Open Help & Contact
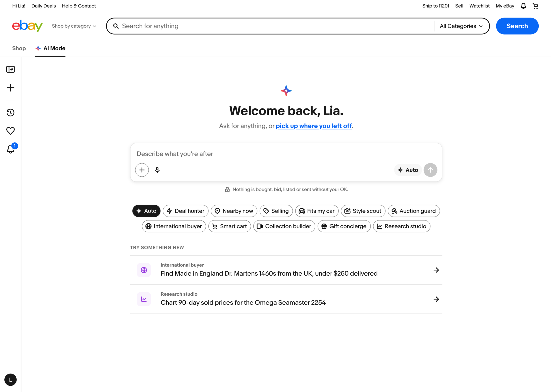Viewport: 551px width, 392px height. tap(79, 6)
